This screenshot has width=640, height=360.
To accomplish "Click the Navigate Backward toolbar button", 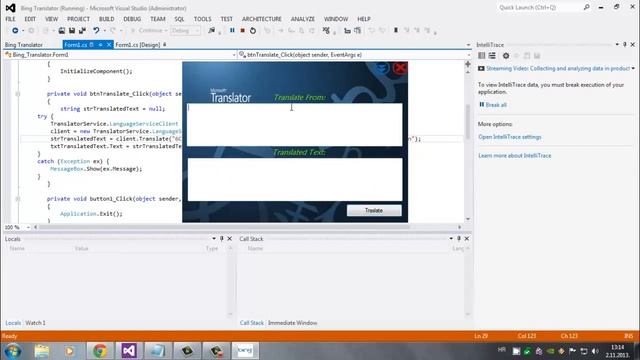I will (x=15, y=31).
